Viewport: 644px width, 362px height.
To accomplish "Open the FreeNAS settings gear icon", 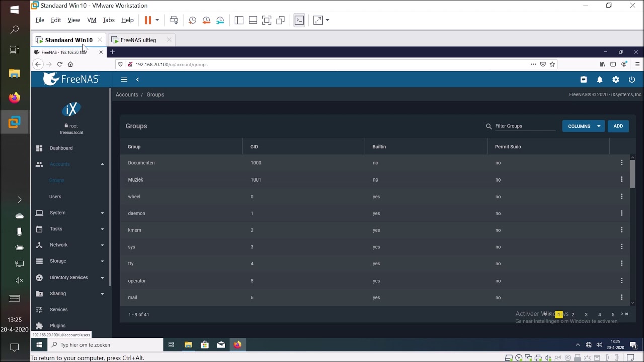I will pos(616,79).
